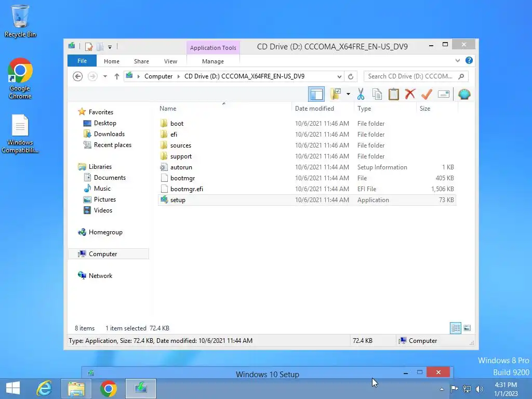Image resolution: width=532 pixels, height=399 pixels.
Task: Open Videos library
Action: pyautogui.click(x=103, y=210)
